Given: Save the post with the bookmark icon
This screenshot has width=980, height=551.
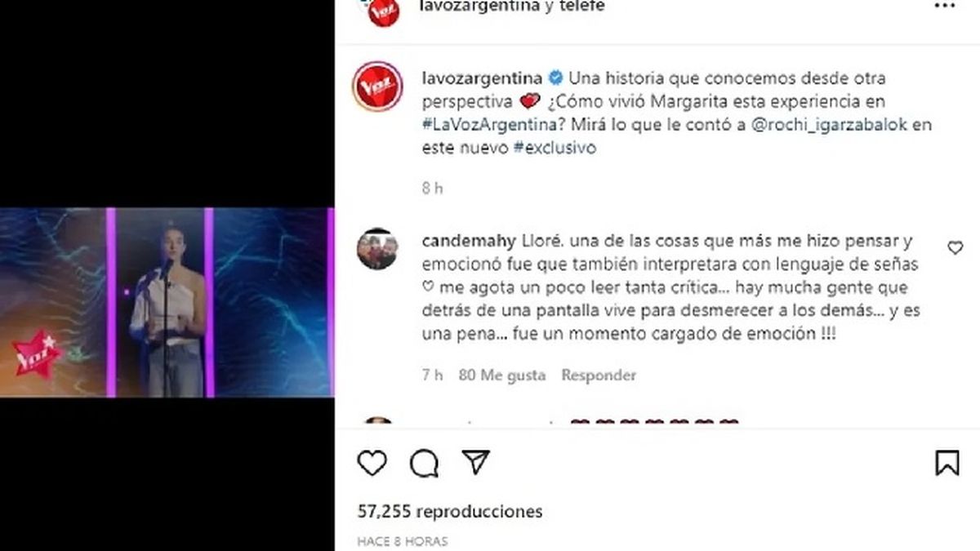Looking at the screenshot, I should tap(947, 463).
